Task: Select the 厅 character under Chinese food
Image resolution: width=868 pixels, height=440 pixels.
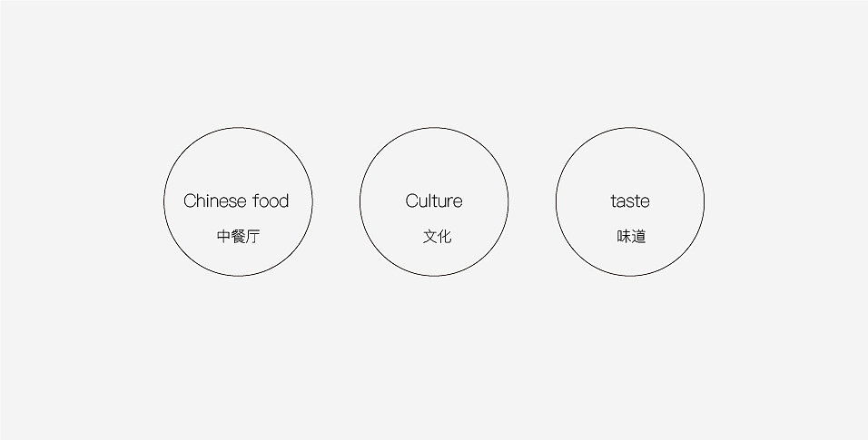Action: click(252, 236)
